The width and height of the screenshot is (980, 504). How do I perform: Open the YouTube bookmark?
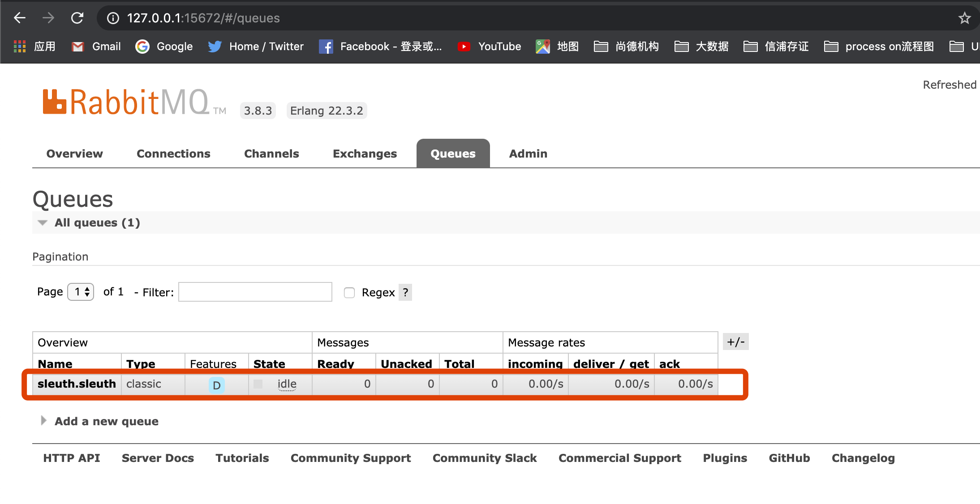pos(489,47)
